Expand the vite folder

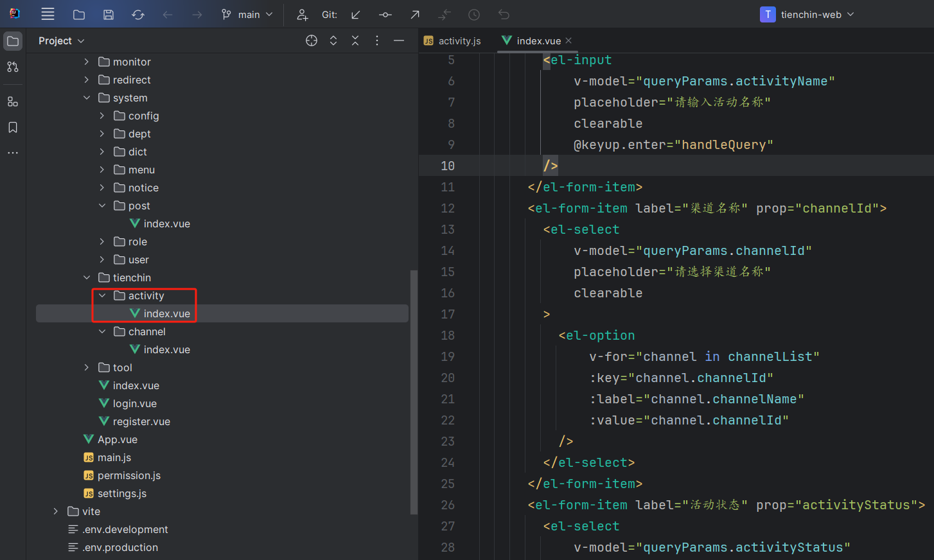56,511
